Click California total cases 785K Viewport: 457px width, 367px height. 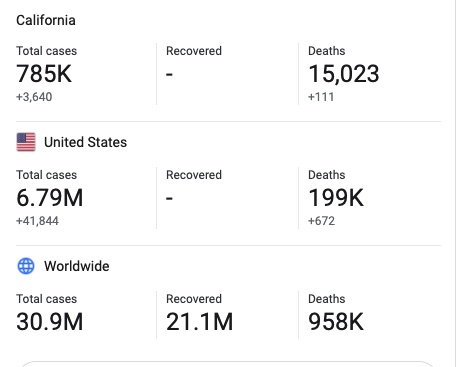coord(44,74)
